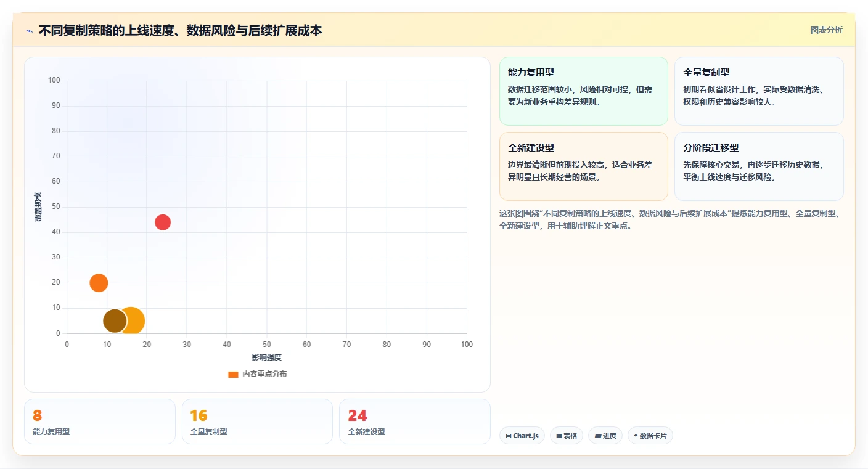Select the dark brown bubble on chart
This screenshot has width=868, height=469.
[115, 321]
